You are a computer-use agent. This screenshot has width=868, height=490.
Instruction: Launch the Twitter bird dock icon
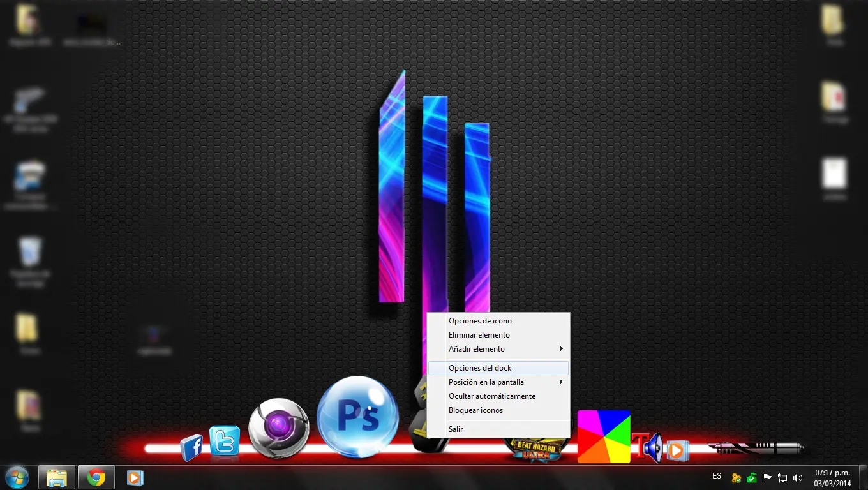point(225,441)
